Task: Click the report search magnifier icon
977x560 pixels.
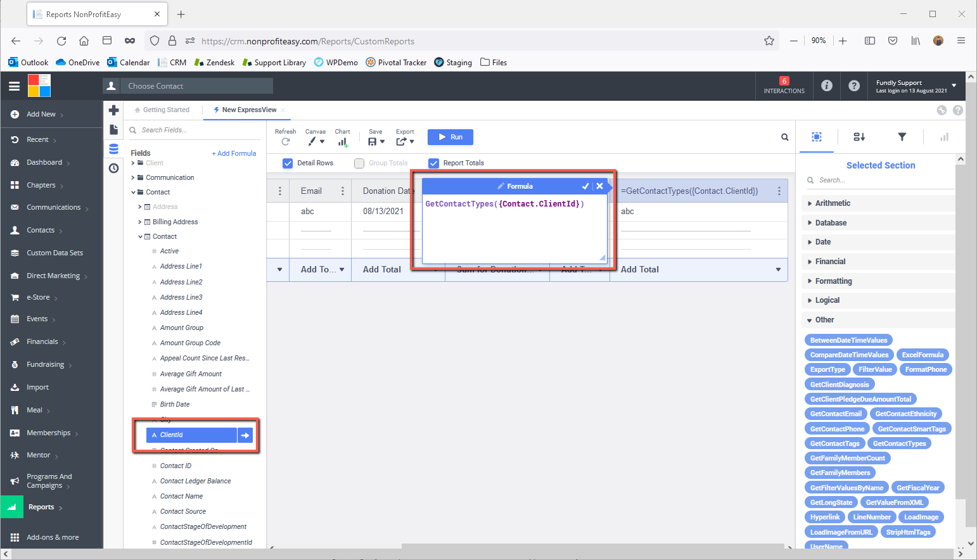Action: coord(785,137)
